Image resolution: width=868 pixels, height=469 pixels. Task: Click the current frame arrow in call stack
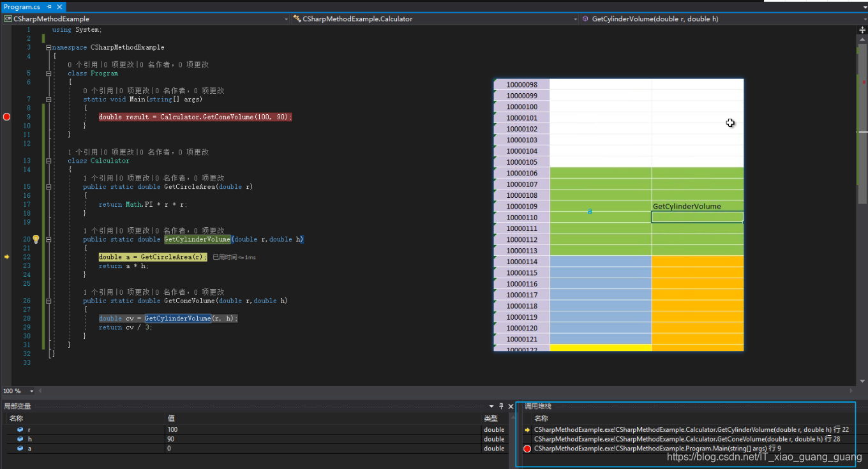[x=527, y=430]
